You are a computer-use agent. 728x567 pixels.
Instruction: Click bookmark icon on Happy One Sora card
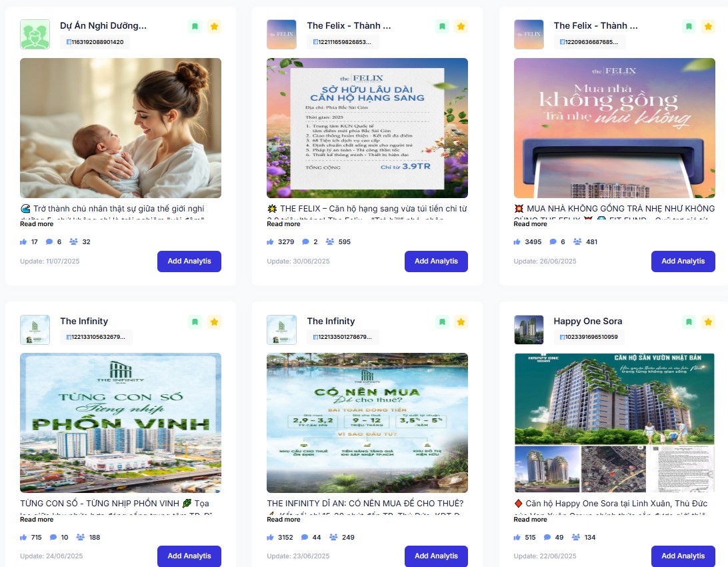coord(689,322)
